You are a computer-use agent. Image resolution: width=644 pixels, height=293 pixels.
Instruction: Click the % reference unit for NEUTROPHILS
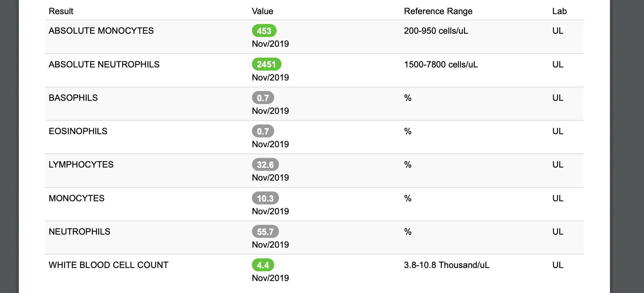[408, 232]
